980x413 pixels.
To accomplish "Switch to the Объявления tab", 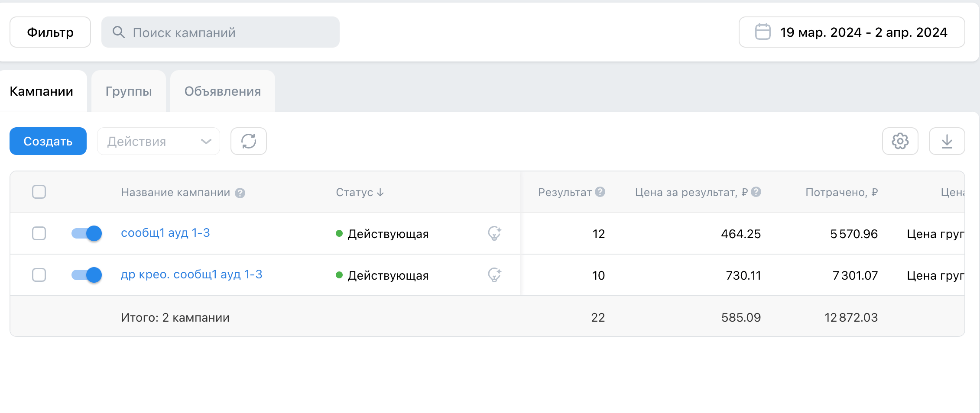I will pos(223,91).
